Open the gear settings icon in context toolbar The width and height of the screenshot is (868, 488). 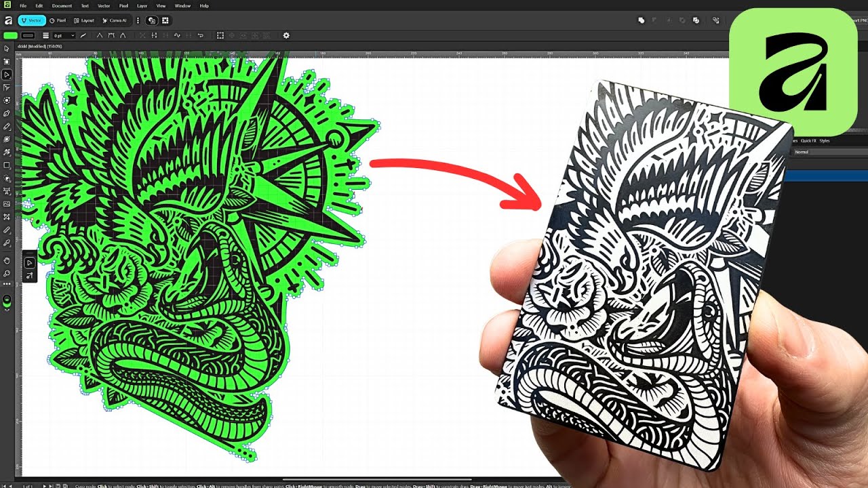[x=286, y=35]
